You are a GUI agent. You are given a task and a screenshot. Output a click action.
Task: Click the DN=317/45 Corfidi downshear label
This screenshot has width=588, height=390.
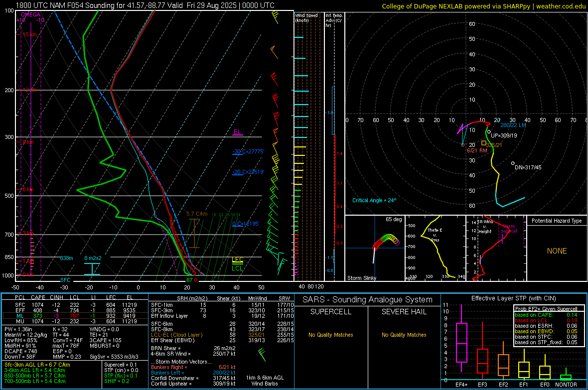[x=528, y=167]
